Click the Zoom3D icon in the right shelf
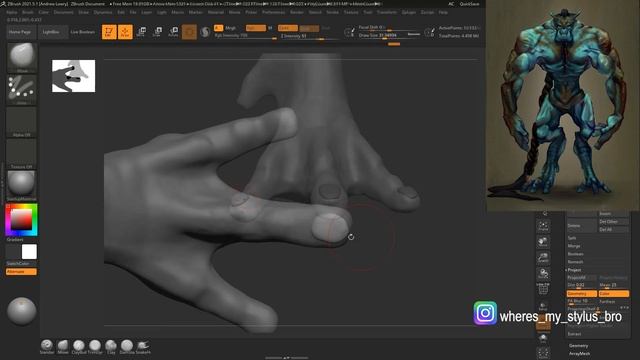Image resolution: width=640 pixels, height=360 pixels. pyautogui.click(x=543, y=258)
